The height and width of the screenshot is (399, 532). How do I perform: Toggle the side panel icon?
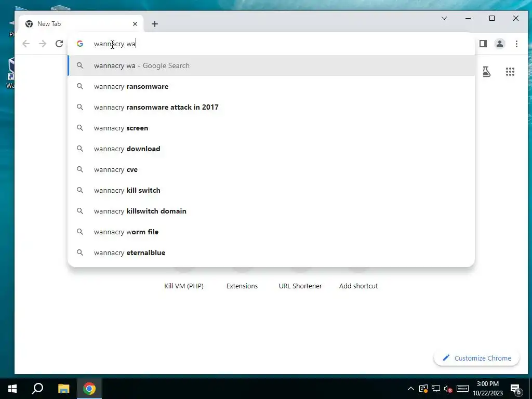483,44
